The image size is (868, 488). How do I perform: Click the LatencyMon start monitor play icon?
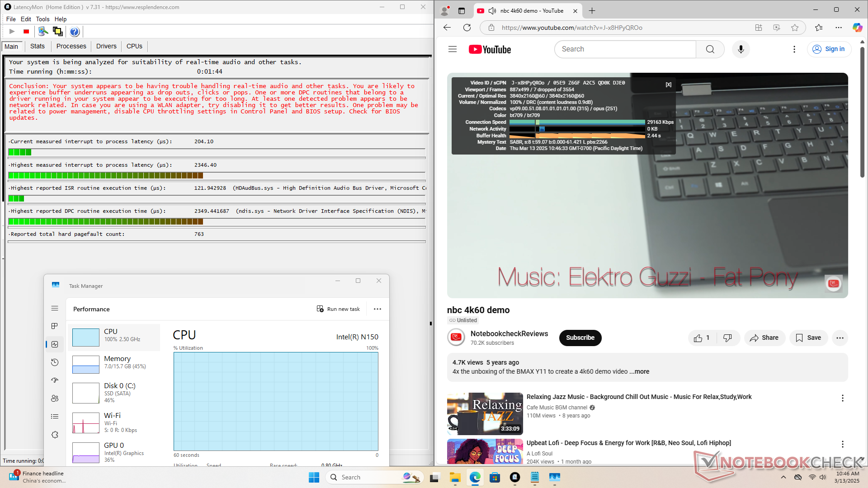click(12, 32)
